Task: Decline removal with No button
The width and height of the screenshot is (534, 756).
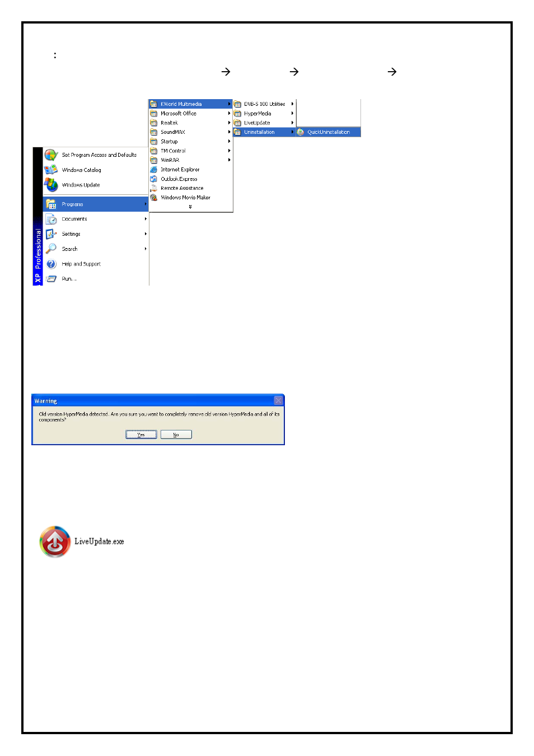Action: click(x=176, y=435)
